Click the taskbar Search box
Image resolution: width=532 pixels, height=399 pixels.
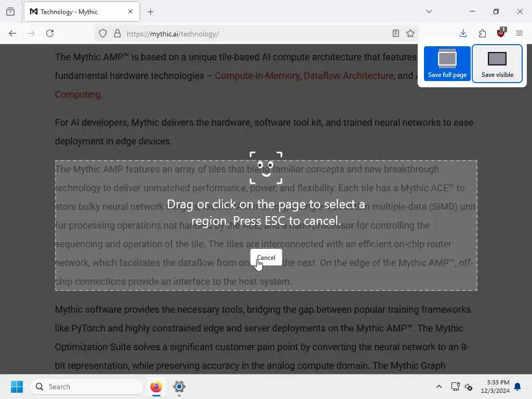click(87, 387)
